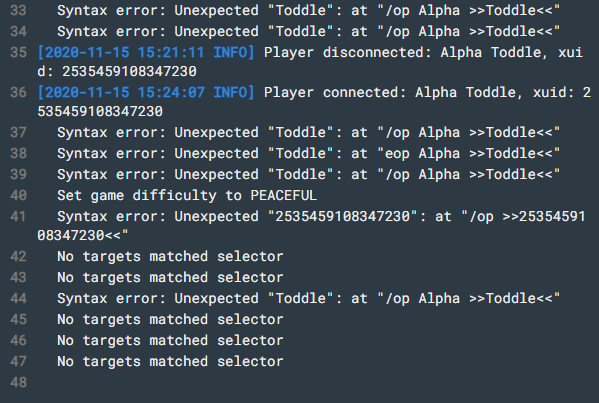Select empty line number 48

[x=18, y=382]
